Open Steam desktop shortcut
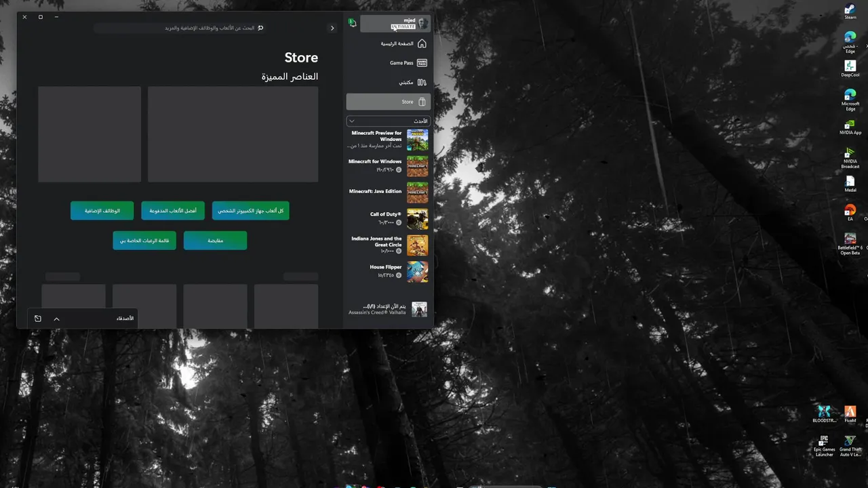 pyautogui.click(x=850, y=12)
